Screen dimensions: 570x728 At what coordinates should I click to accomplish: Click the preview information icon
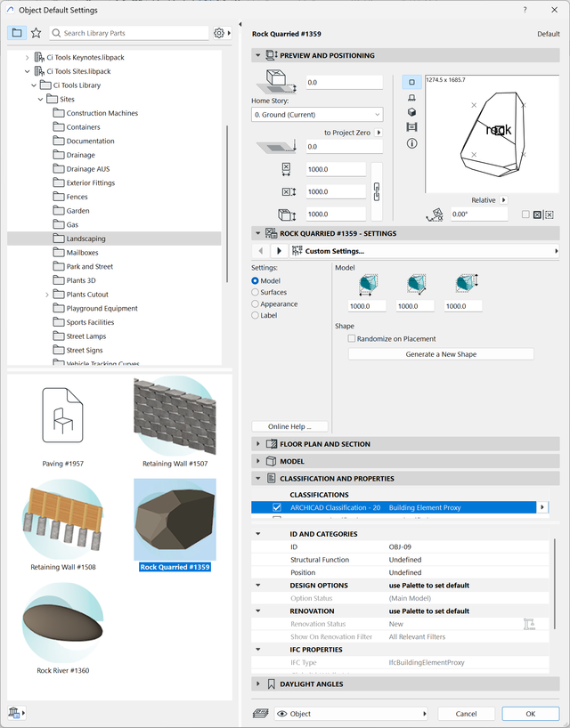pos(411,142)
